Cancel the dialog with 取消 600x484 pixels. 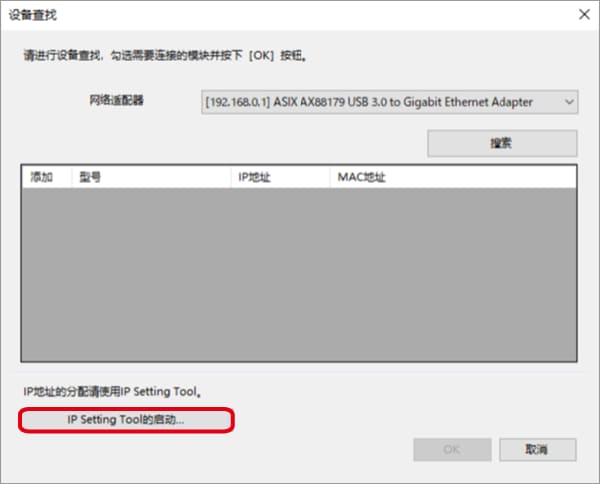[538, 450]
